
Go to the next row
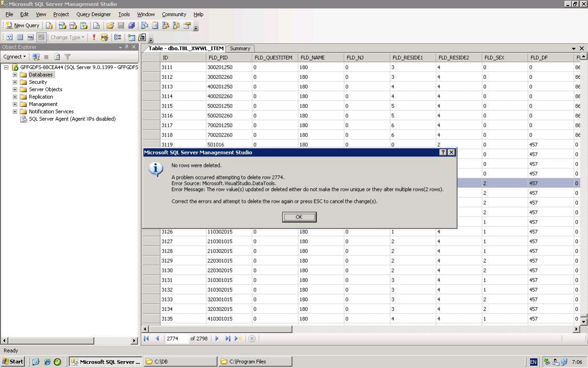[x=217, y=339]
